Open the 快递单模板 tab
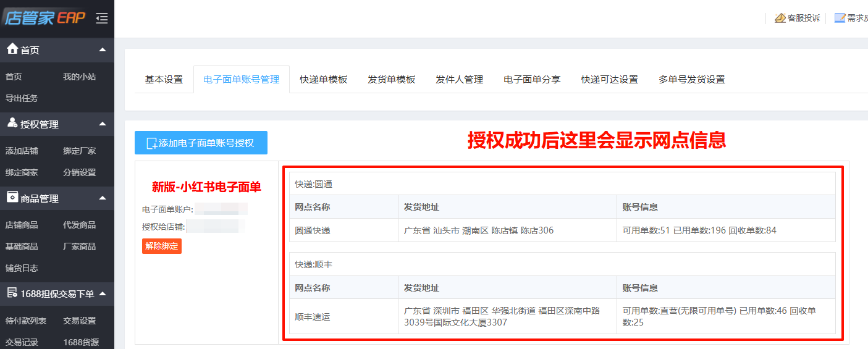This screenshot has width=868, height=349. pos(324,80)
